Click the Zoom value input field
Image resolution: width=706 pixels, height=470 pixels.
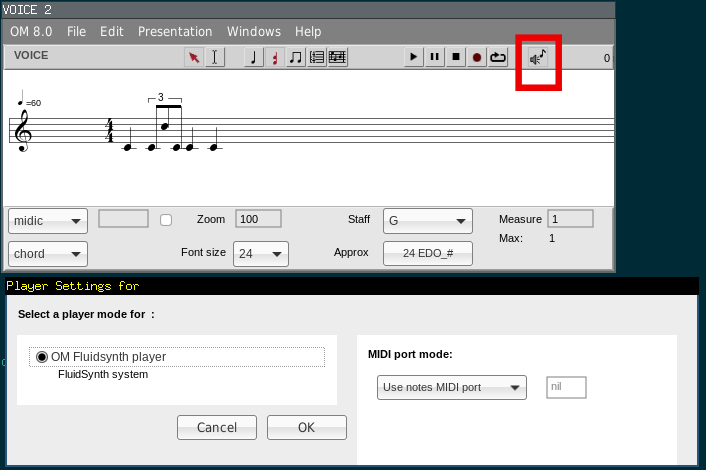258,219
